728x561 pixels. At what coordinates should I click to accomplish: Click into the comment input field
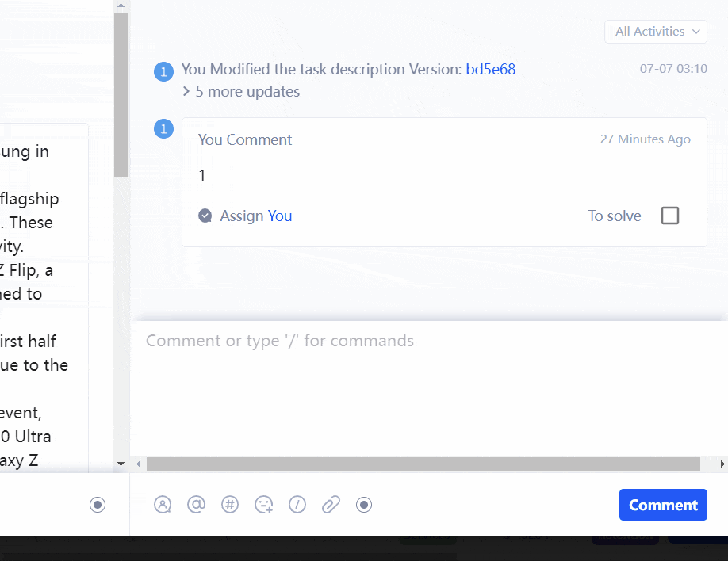[428, 380]
